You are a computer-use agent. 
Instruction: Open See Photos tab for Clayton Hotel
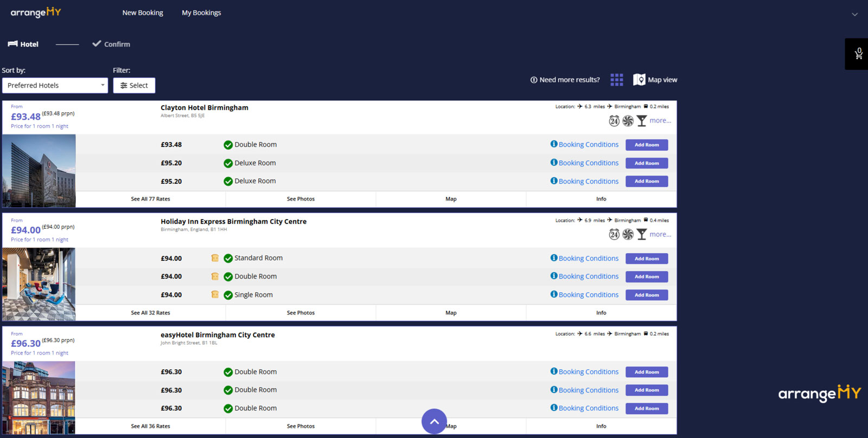(x=301, y=199)
